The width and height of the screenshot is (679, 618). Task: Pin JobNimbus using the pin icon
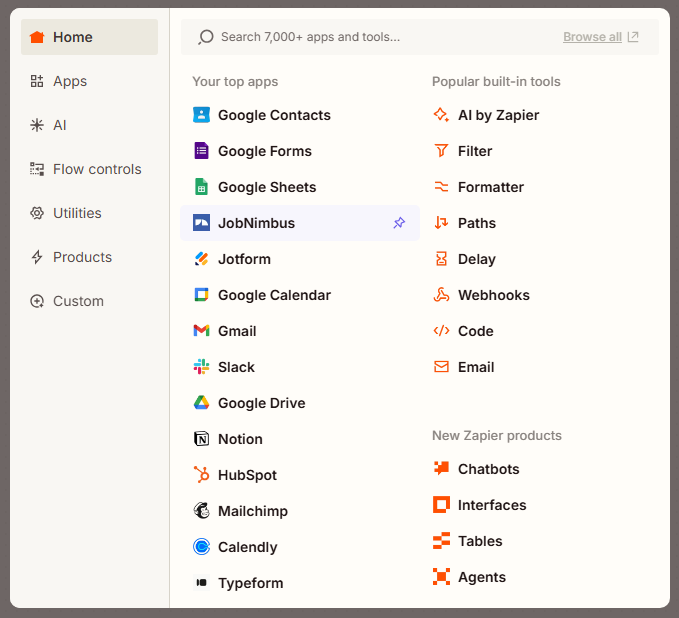[x=399, y=223]
